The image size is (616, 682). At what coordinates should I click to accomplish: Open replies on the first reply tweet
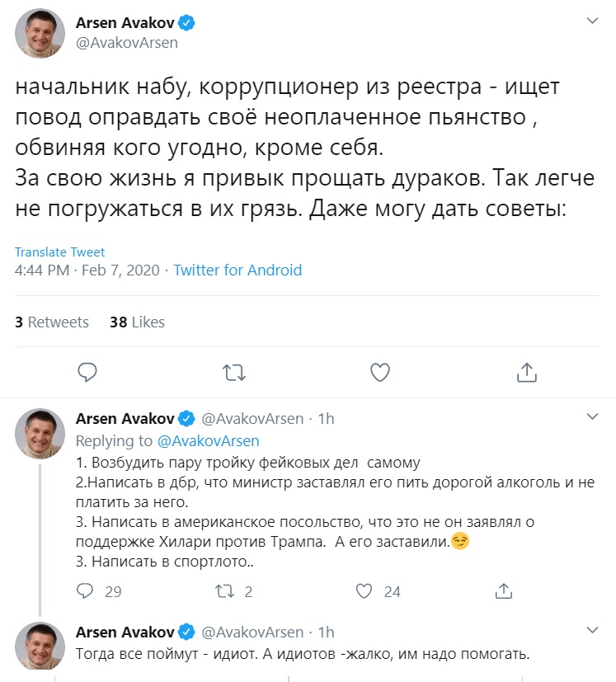point(85,591)
